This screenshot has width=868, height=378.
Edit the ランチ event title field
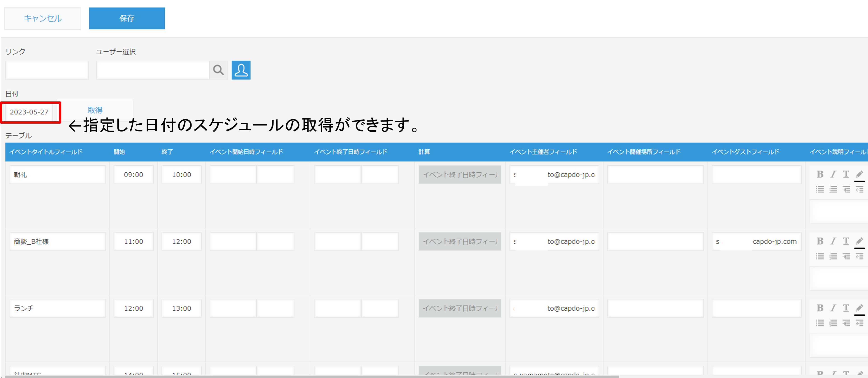pyautogui.click(x=57, y=308)
